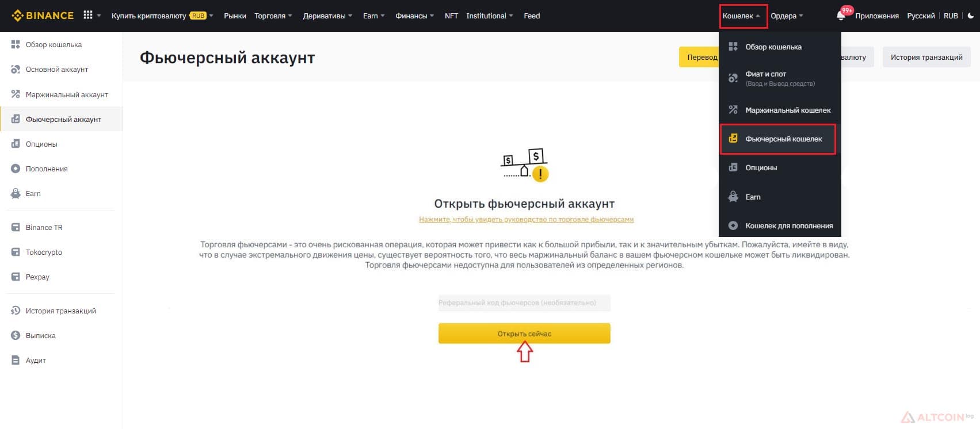
Task: Click the Открыть сейчас button
Action: click(524, 334)
